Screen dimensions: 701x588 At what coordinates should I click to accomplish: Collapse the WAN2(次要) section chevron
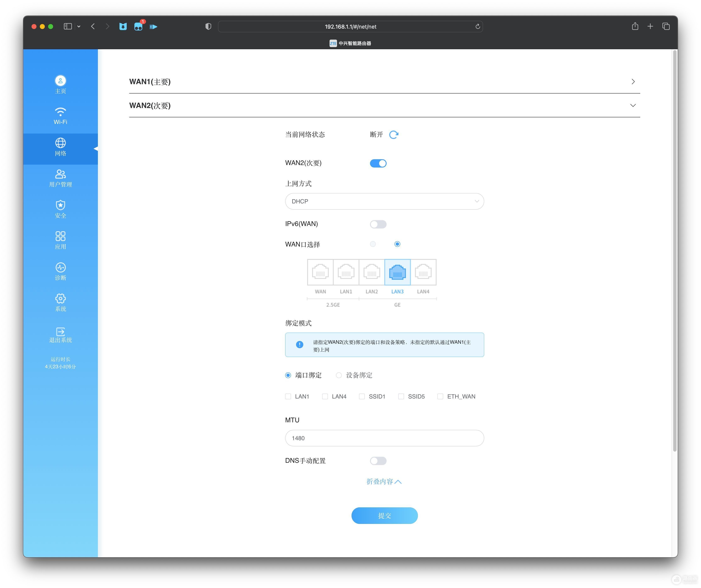pyautogui.click(x=633, y=106)
